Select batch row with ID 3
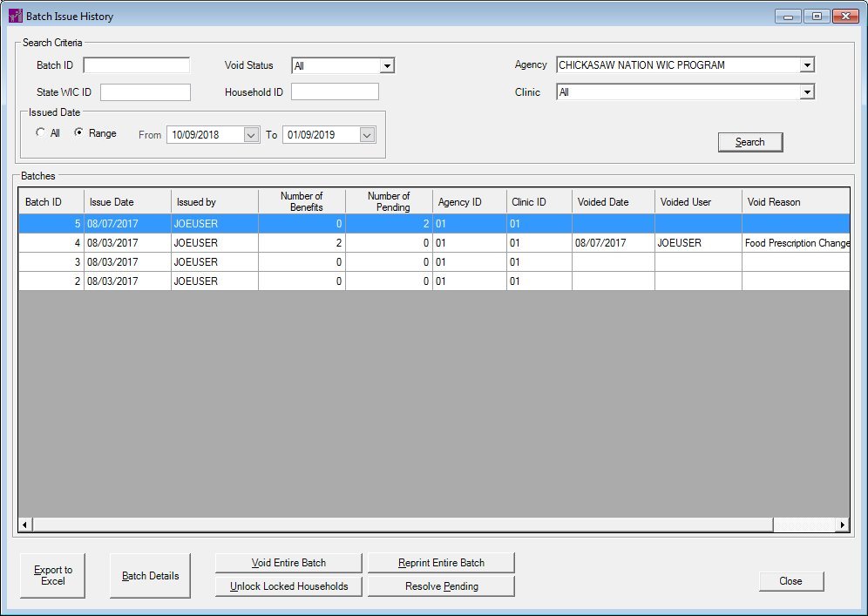The width and height of the screenshot is (868, 616). tap(434, 261)
